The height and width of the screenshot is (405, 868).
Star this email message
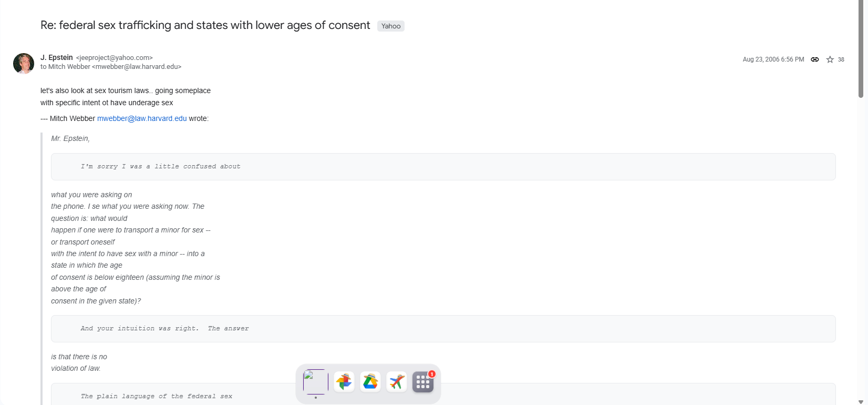[830, 59]
